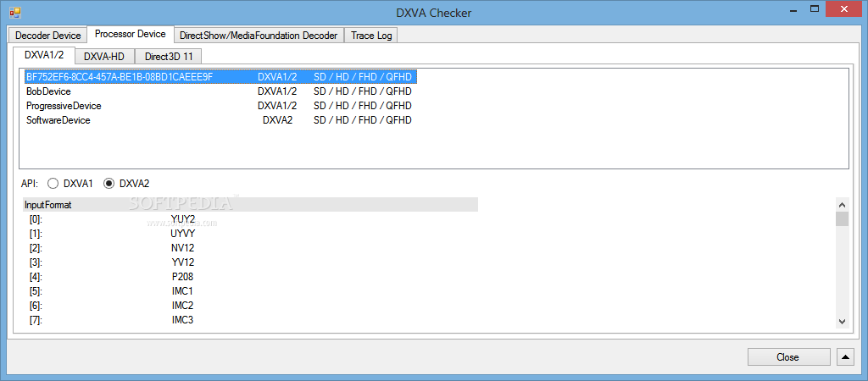868x381 pixels.
Task: Click the scrollbar up arrow in format list
Action: point(842,204)
